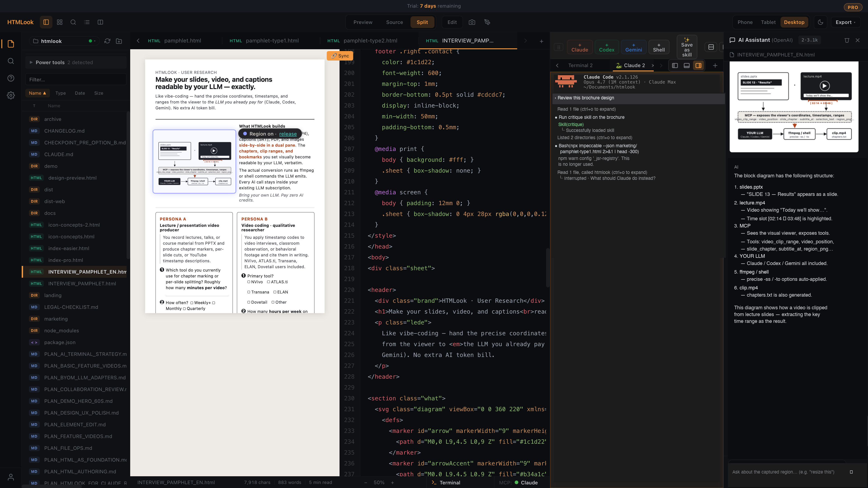Viewport: 868px width, 488px height.
Task: Open the Export dropdown menu
Action: coord(846,22)
